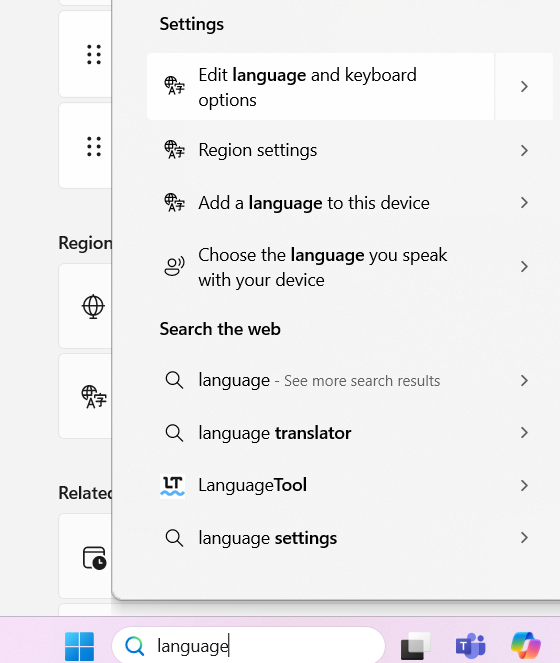The image size is (560, 663).
Task: Open Task View from taskbar
Action: (415, 646)
